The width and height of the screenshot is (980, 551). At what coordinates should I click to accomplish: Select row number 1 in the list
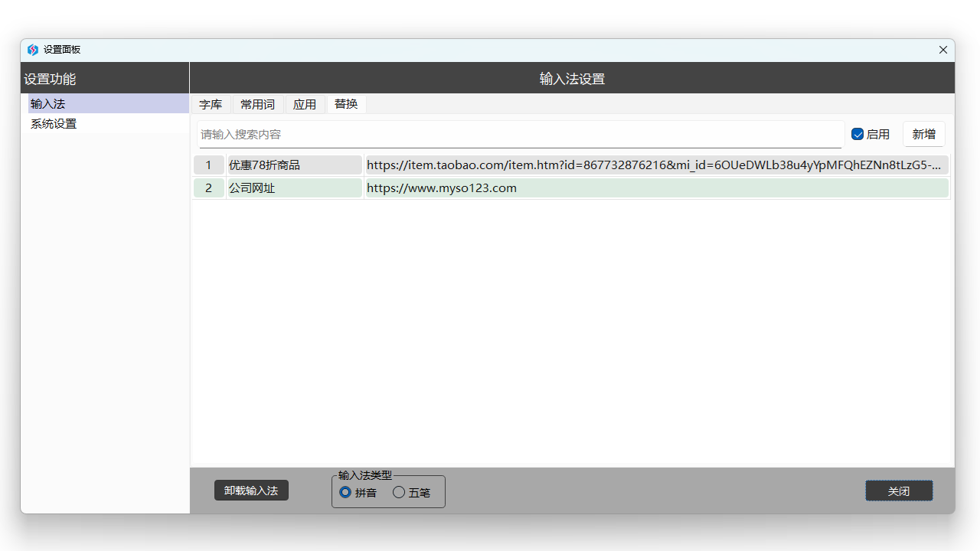click(x=208, y=165)
